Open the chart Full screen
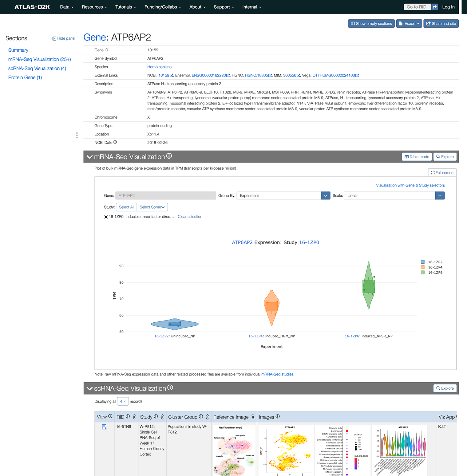Image resolution: width=467 pixels, height=476 pixels. [442, 173]
